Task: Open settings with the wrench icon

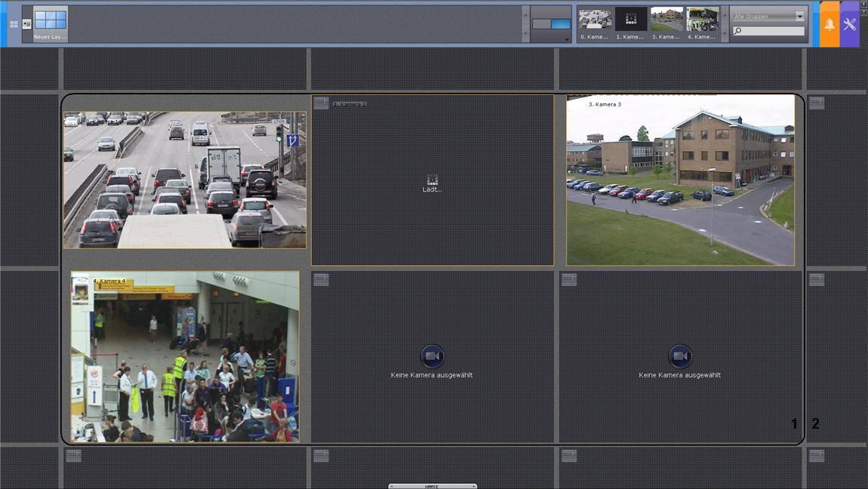Action: pos(849,24)
